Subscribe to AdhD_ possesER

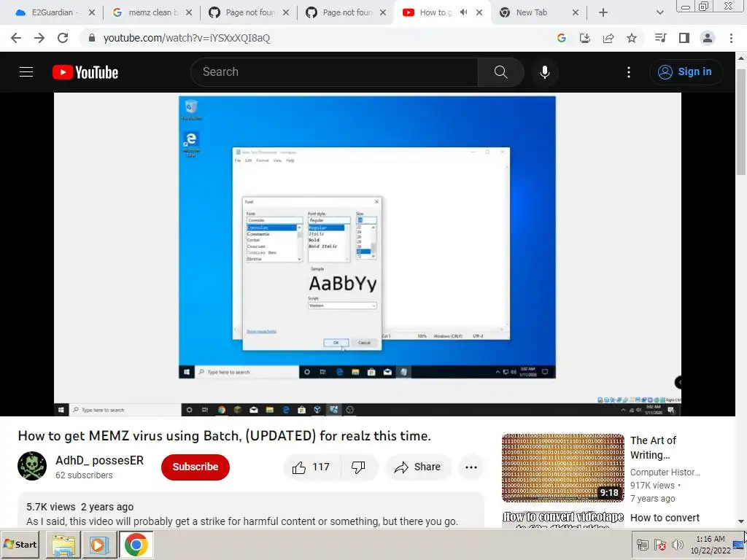click(196, 467)
